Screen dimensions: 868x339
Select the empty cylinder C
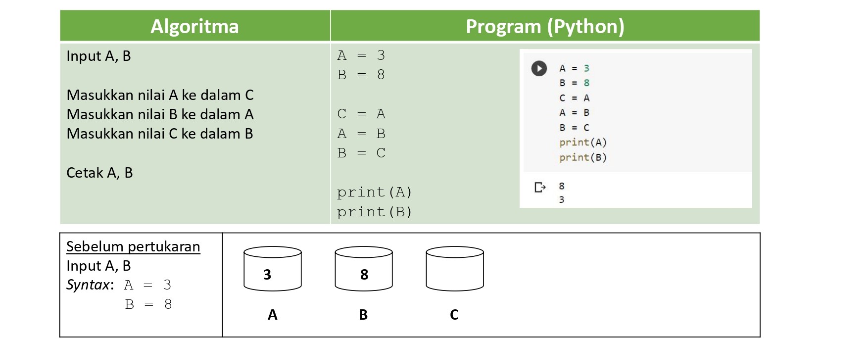tap(455, 269)
